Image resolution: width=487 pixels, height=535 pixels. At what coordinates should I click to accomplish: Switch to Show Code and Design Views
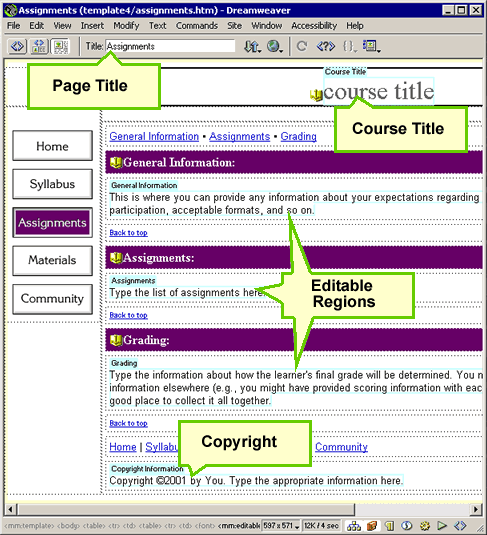tap(39, 46)
